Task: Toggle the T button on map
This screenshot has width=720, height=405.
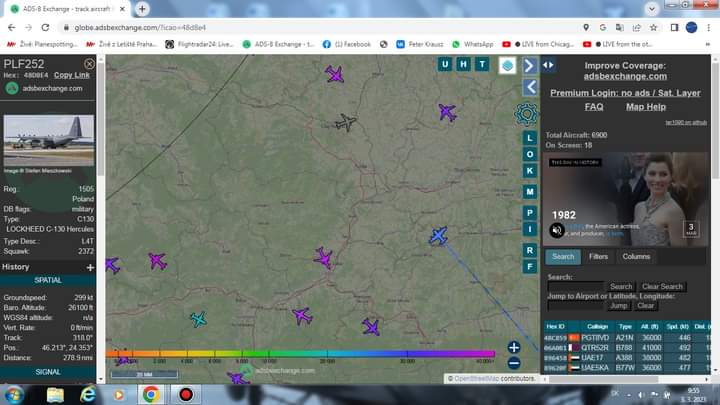Action: pyautogui.click(x=482, y=65)
